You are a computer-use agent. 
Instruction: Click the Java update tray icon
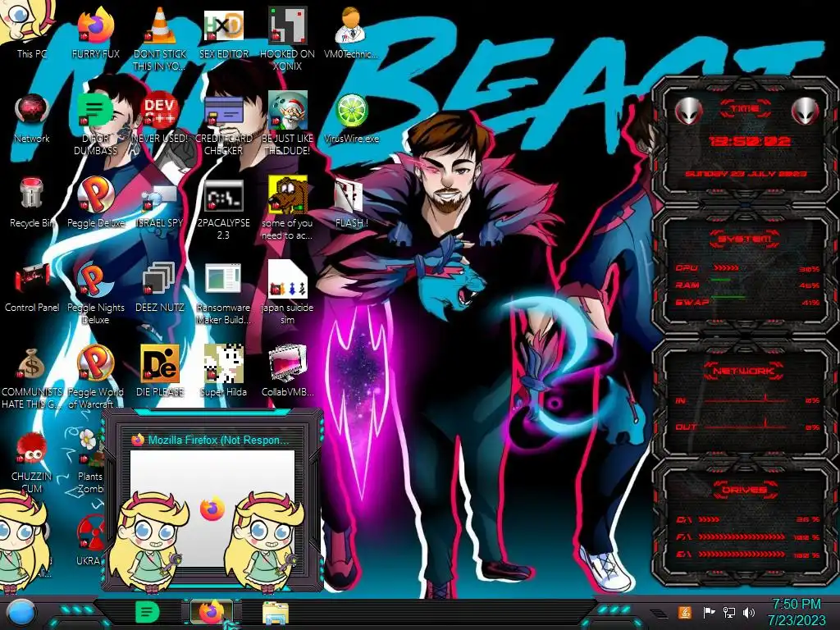684,612
